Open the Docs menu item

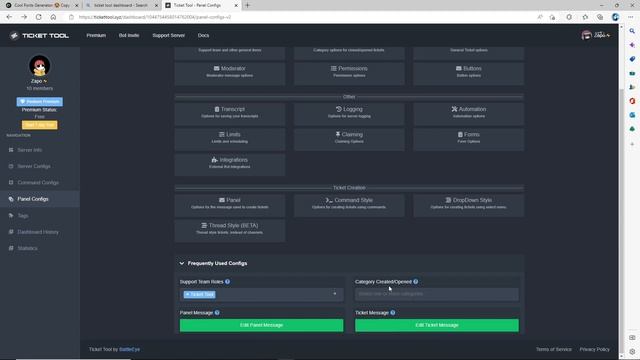203,36
